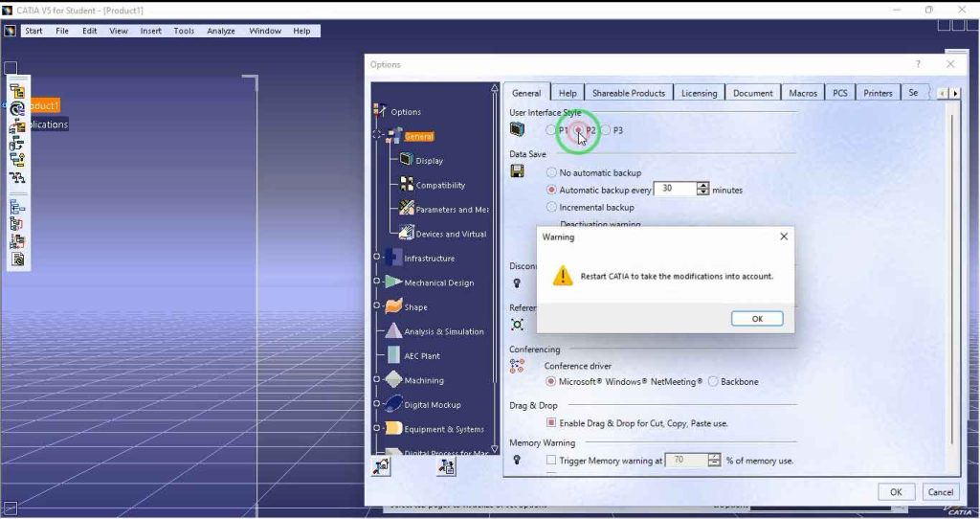Choose the No automatic backup option
The width and height of the screenshot is (980, 519).
pos(551,173)
